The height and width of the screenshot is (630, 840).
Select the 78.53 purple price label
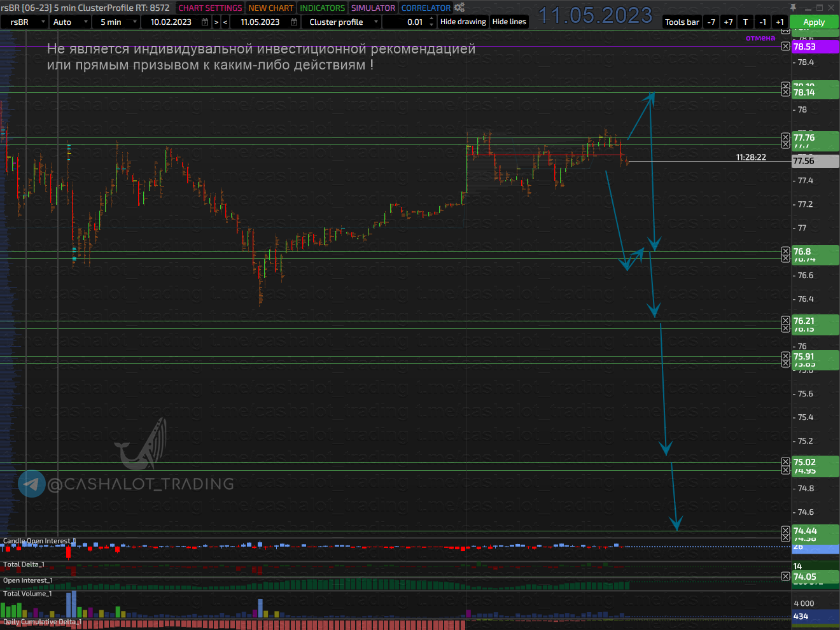[x=815, y=46]
